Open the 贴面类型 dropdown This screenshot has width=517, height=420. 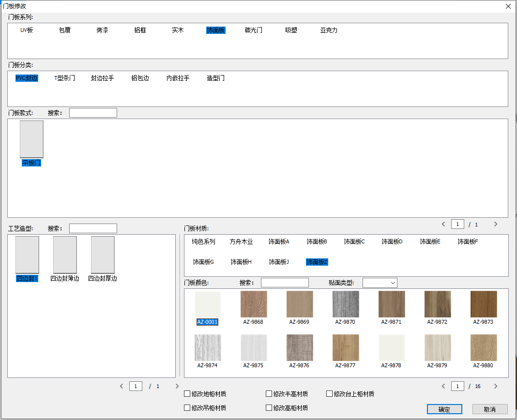tap(380, 283)
